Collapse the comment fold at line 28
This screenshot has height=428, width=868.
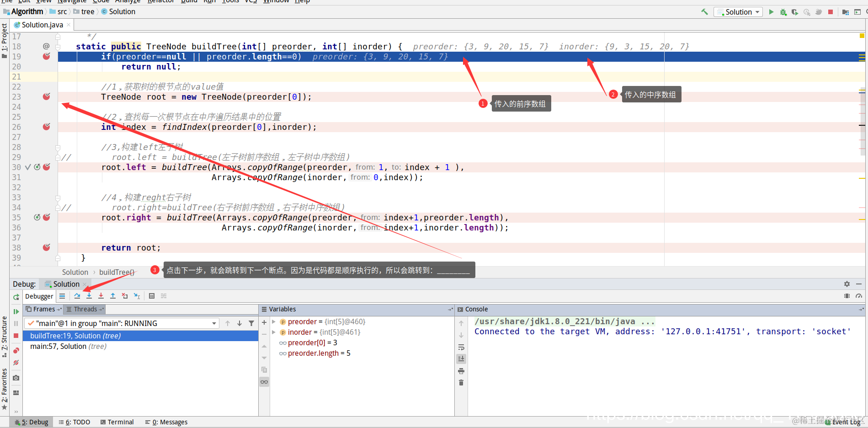58,147
